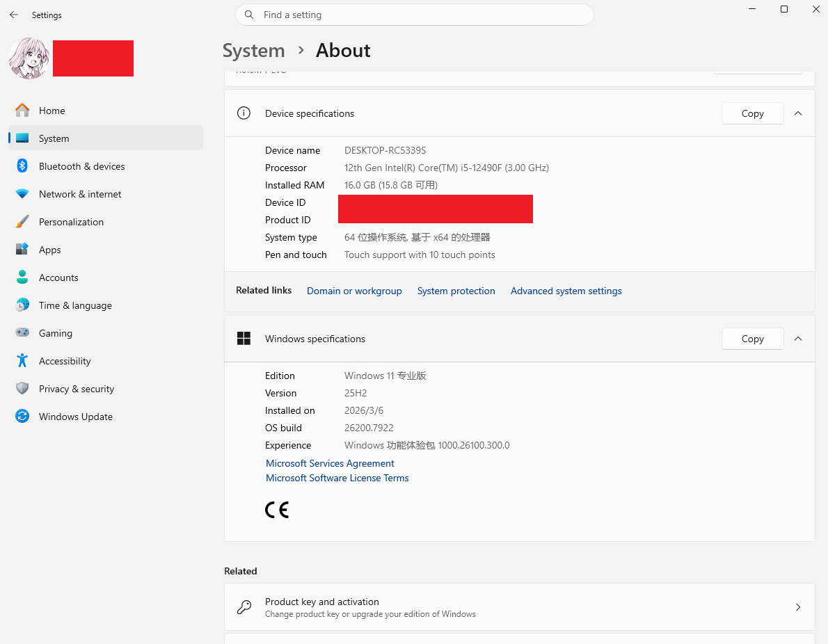Click the Network wifi icon
Screen dimensions: 828x644
(22, 194)
